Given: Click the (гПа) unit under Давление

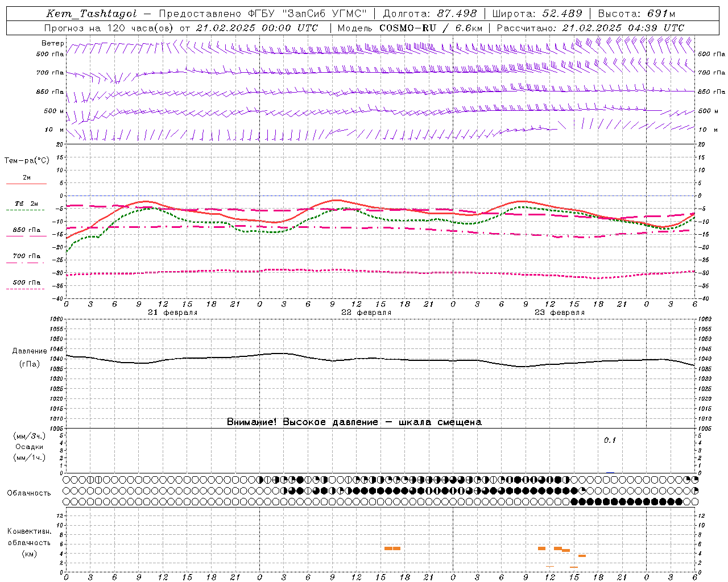Looking at the screenshot, I should click(29, 364).
